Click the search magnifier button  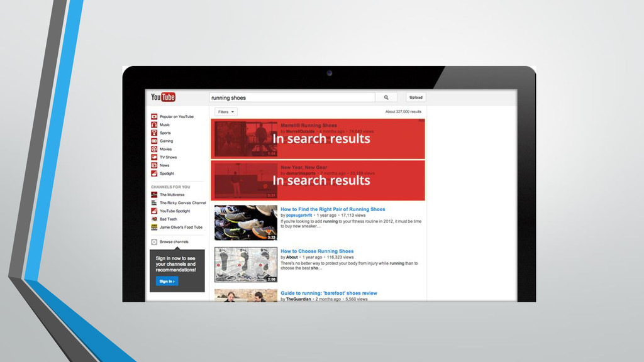[386, 97]
